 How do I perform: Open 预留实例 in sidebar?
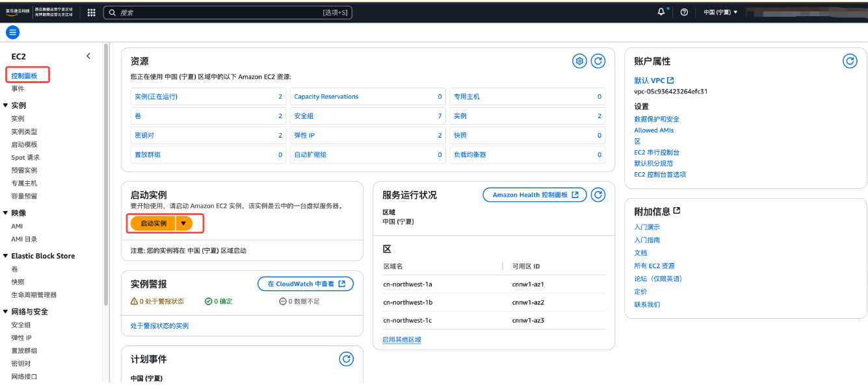pos(24,170)
